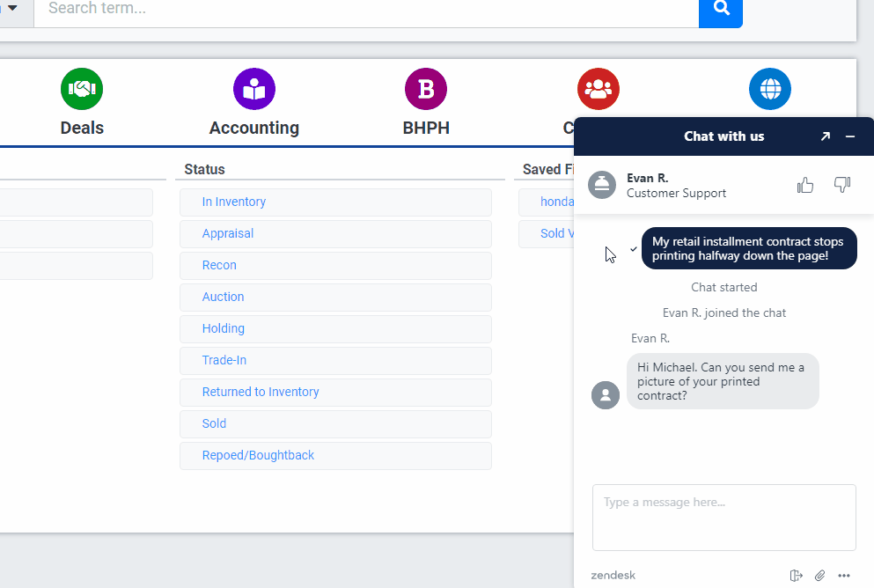This screenshot has width=874, height=588.
Task: Expand the search category dropdown arrow
Action: tap(12, 8)
